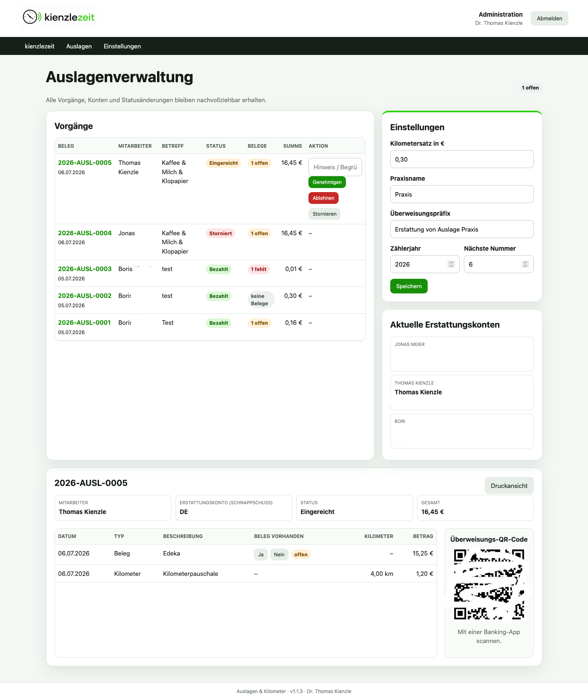Click the Eingereicht status badge in the Vorgänge table
Image resolution: width=588 pixels, height=700 pixels.
tap(223, 163)
